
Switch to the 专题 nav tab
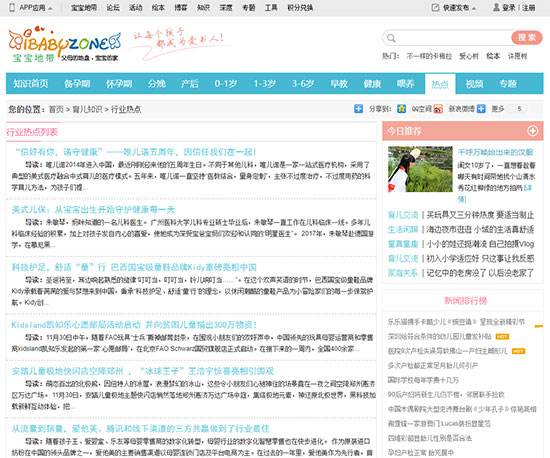(x=508, y=83)
